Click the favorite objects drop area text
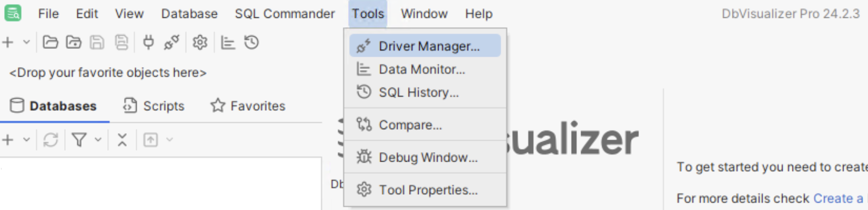 click(108, 72)
